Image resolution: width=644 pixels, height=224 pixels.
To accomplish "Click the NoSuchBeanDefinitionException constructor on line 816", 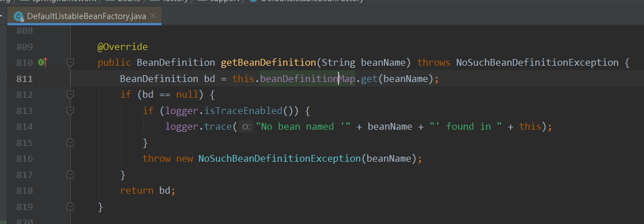I will point(279,159).
